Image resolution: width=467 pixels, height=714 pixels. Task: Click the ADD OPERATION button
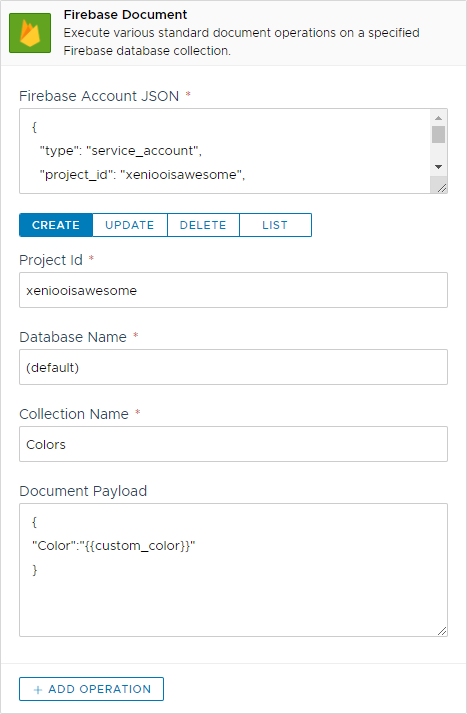91,689
